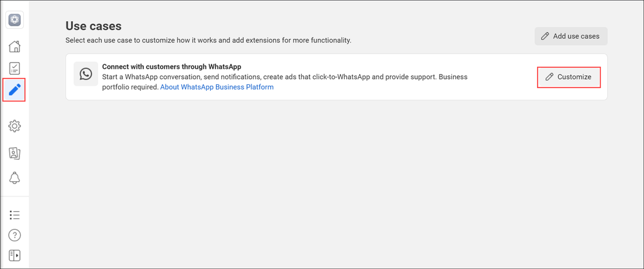Image resolution: width=644 pixels, height=269 pixels.
Task: Open the alerts bell icon
Action: 14,178
